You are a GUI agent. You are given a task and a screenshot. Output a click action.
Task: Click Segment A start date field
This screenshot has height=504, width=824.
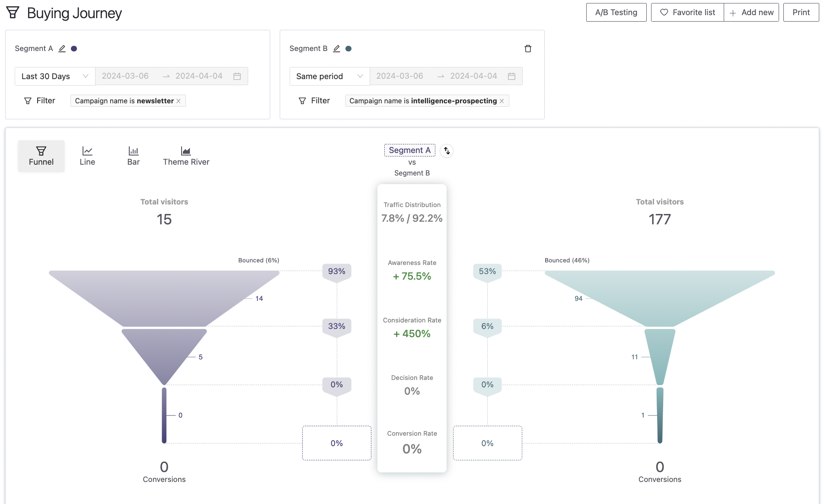point(125,76)
